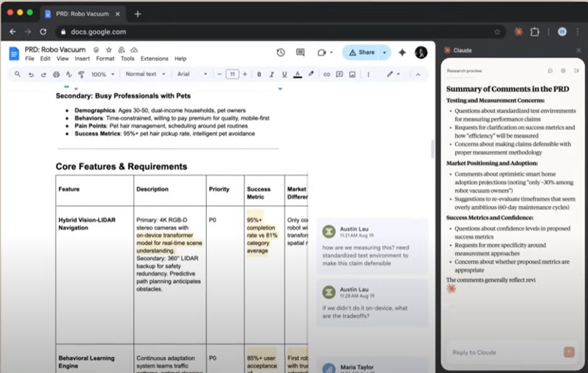Open the zoom 100% dropdown
Viewport: 588px width, 373px height.
tap(103, 74)
